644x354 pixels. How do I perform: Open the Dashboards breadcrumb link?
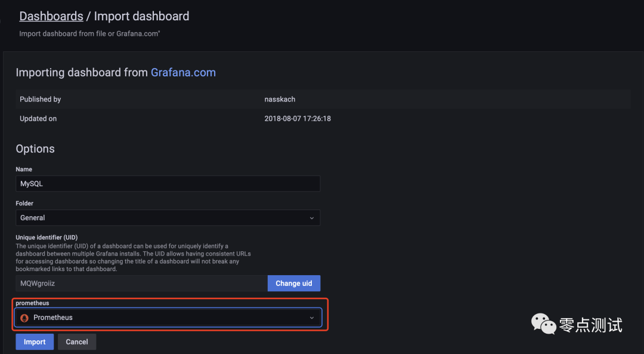point(51,16)
